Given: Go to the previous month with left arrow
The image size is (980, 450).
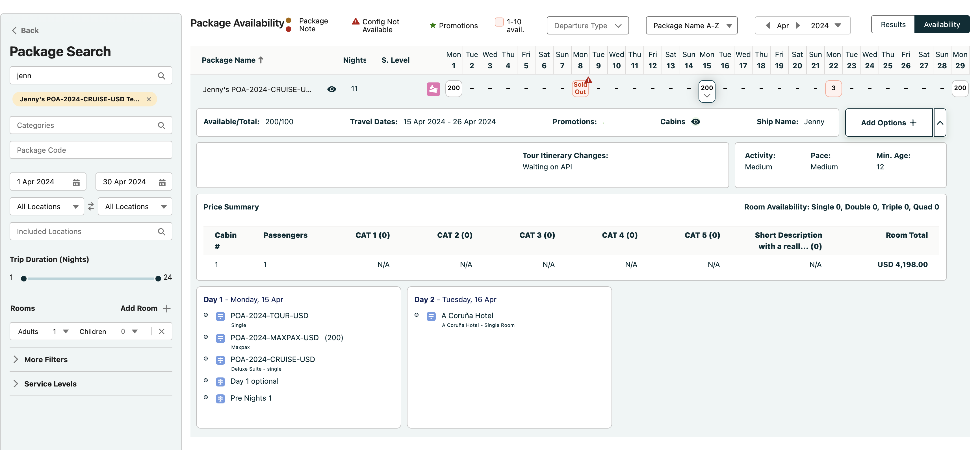Looking at the screenshot, I should 768,25.
